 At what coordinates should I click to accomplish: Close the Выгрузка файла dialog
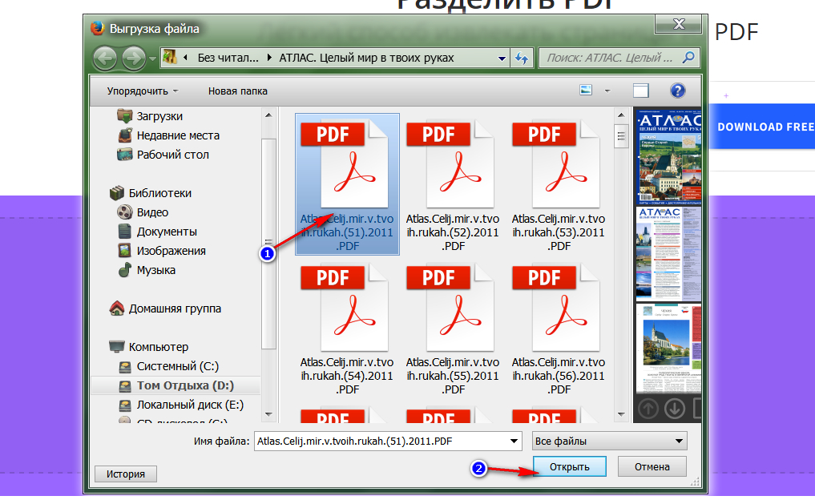[679, 24]
